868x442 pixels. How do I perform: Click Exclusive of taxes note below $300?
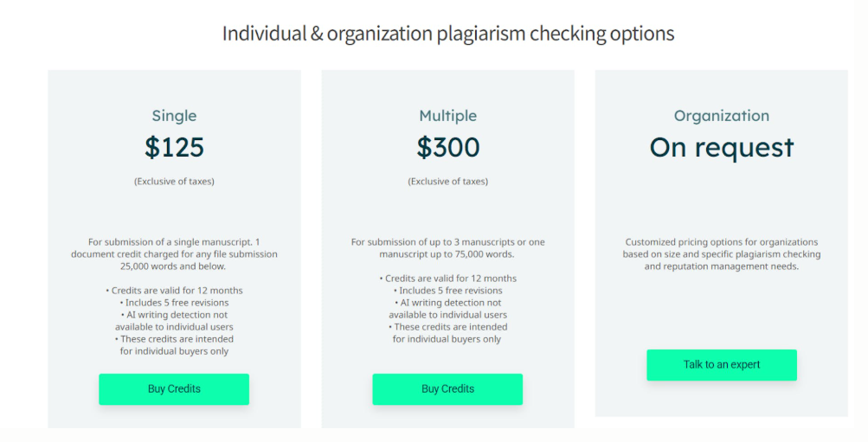(447, 182)
